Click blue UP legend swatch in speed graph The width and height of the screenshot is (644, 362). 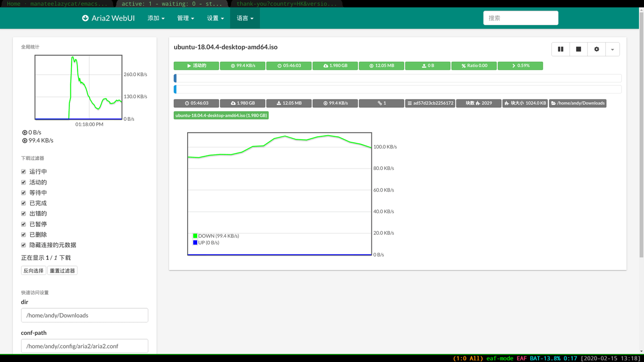(x=195, y=242)
